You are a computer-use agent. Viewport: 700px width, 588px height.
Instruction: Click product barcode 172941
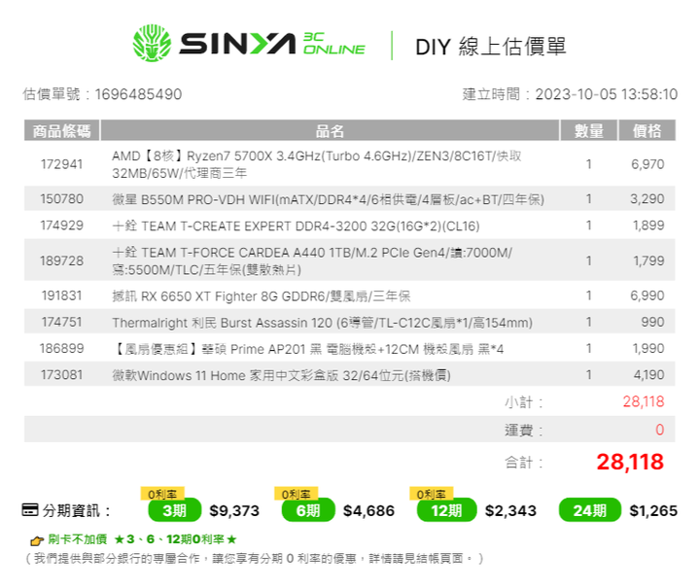tap(61, 164)
